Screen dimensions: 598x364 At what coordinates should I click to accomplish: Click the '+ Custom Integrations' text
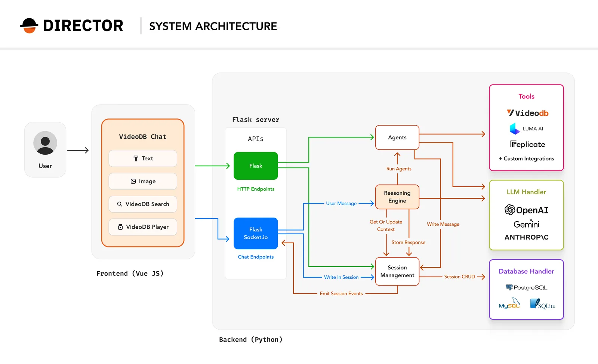tap(526, 158)
